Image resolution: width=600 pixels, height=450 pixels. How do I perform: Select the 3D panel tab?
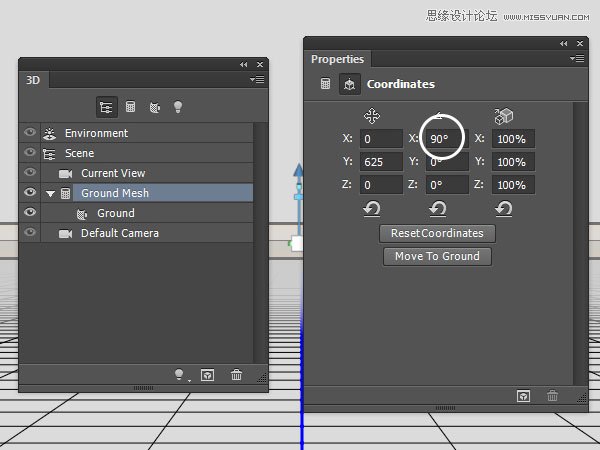click(33, 79)
